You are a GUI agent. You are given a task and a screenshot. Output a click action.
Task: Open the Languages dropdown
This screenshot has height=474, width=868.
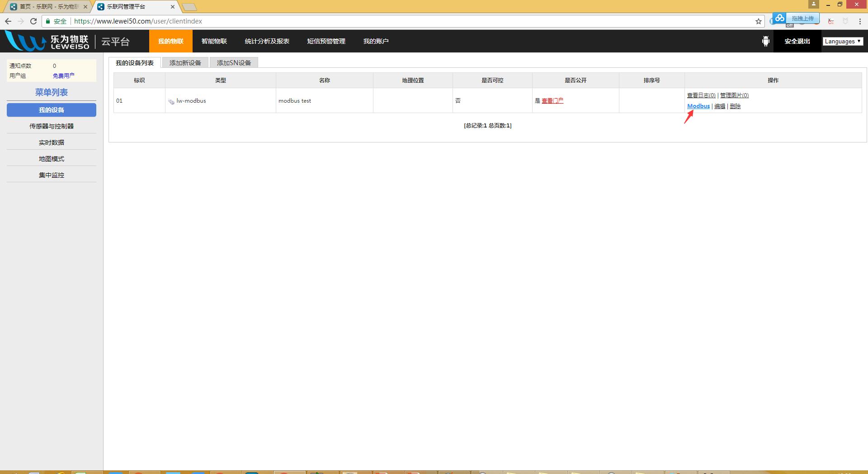point(843,41)
